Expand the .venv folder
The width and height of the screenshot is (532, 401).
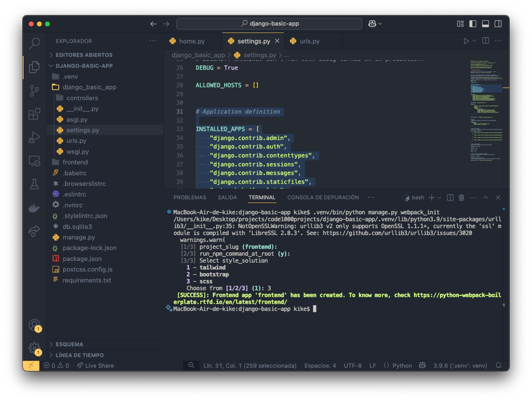click(x=105, y=76)
